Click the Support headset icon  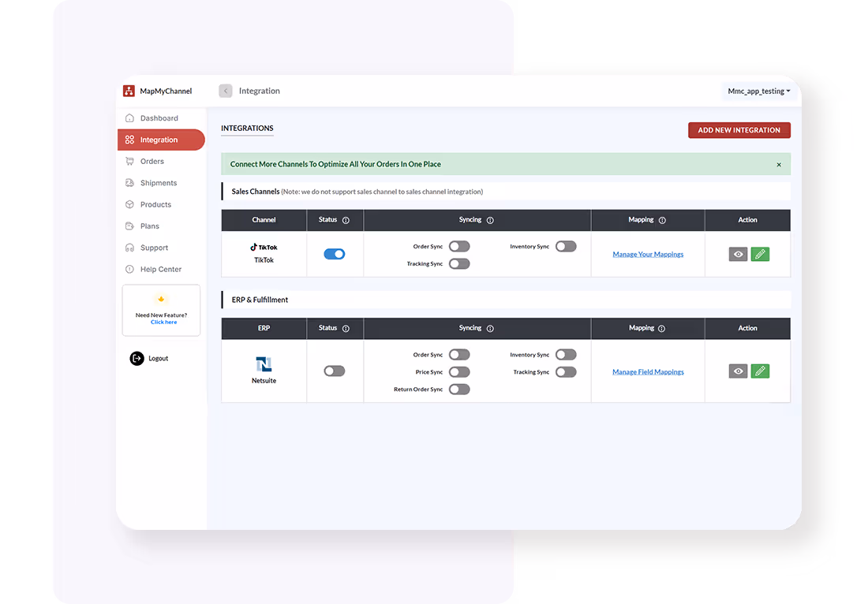[x=129, y=248]
